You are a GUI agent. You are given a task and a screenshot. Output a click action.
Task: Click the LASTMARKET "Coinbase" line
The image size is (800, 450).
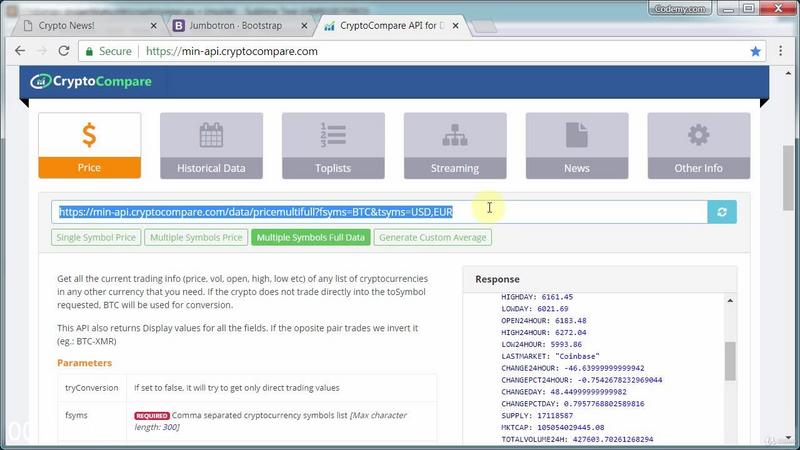click(x=551, y=356)
